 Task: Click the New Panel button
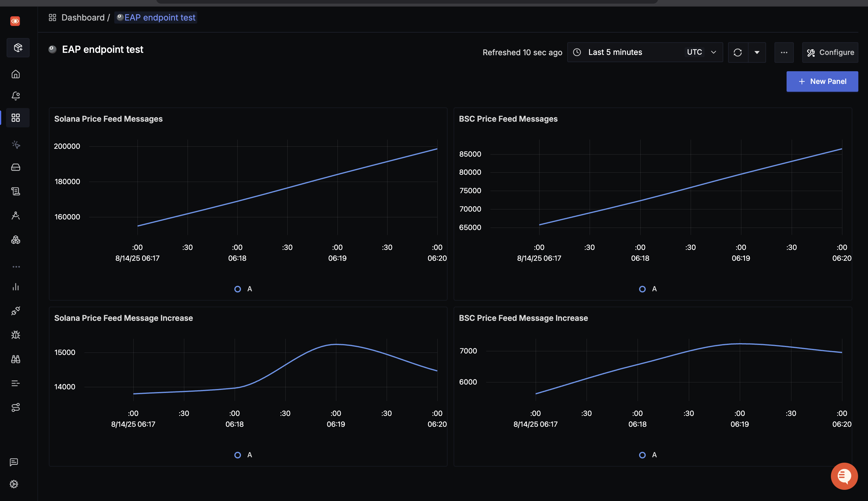(822, 81)
